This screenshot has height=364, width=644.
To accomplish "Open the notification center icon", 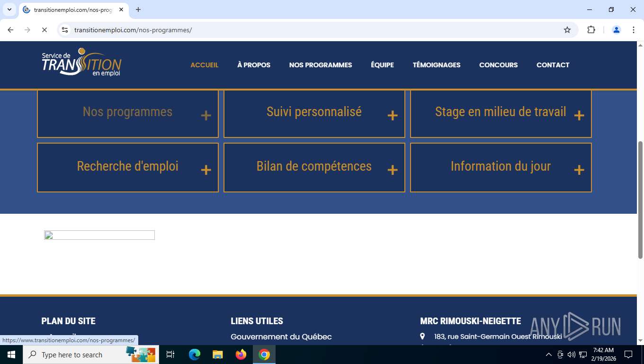I will (x=628, y=355).
